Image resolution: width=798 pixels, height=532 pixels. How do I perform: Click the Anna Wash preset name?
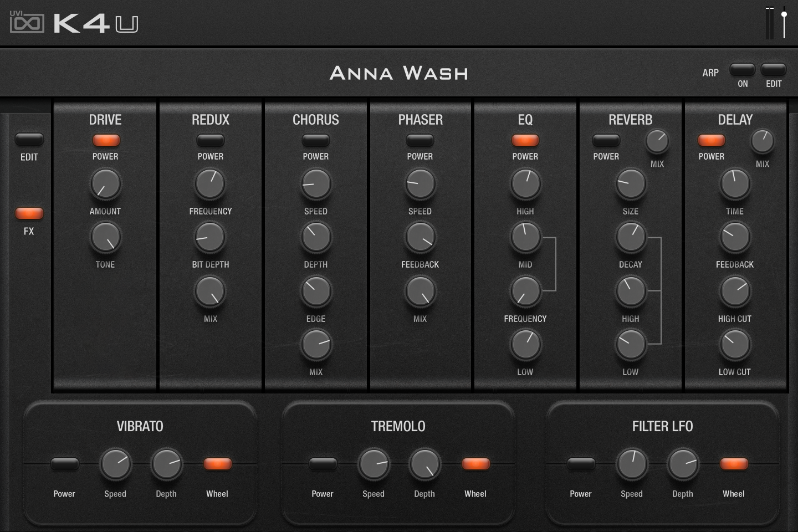click(x=399, y=73)
